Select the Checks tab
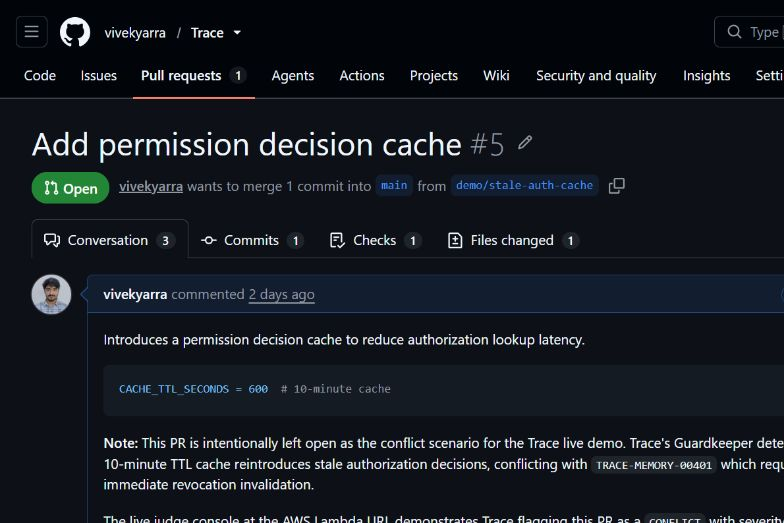784x523 pixels. pyautogui.click(x=375, y=240)
